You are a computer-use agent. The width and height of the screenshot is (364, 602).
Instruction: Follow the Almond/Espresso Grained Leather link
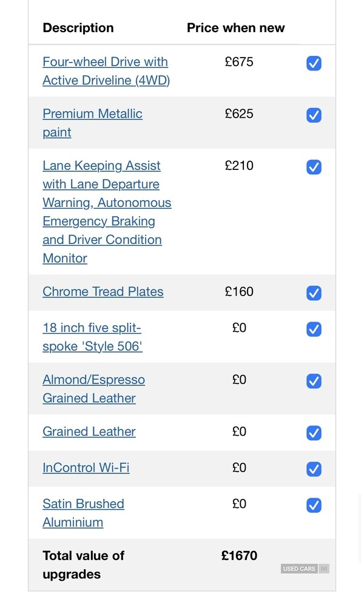click(93, 389)
